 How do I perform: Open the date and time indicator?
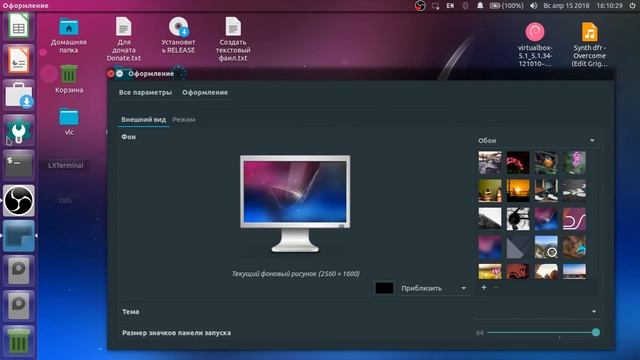click(583, 6)
